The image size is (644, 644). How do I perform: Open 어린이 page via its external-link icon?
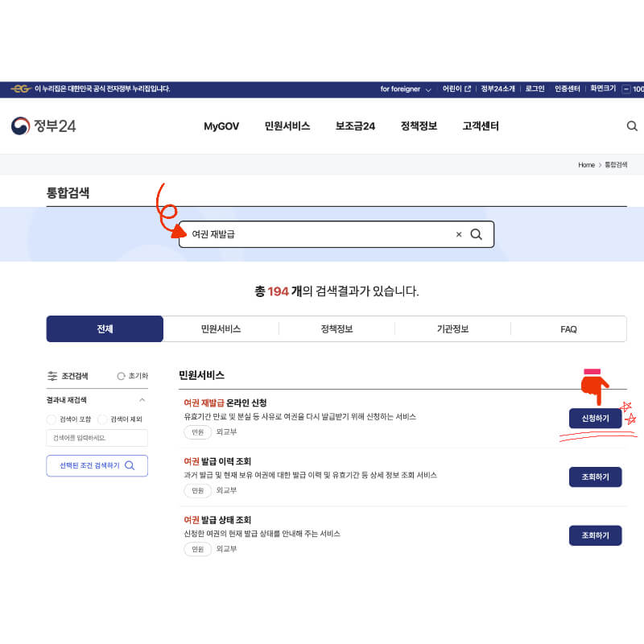[x=468, y=89]
